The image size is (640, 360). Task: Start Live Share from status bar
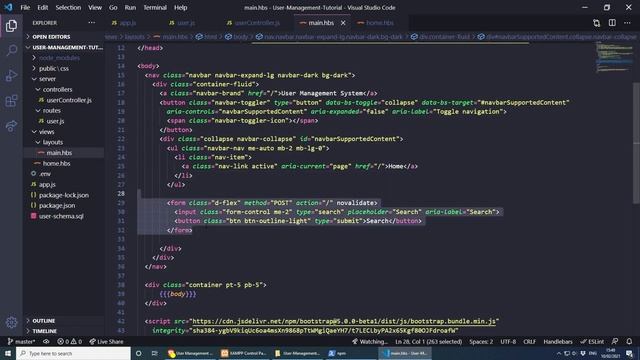106,341
